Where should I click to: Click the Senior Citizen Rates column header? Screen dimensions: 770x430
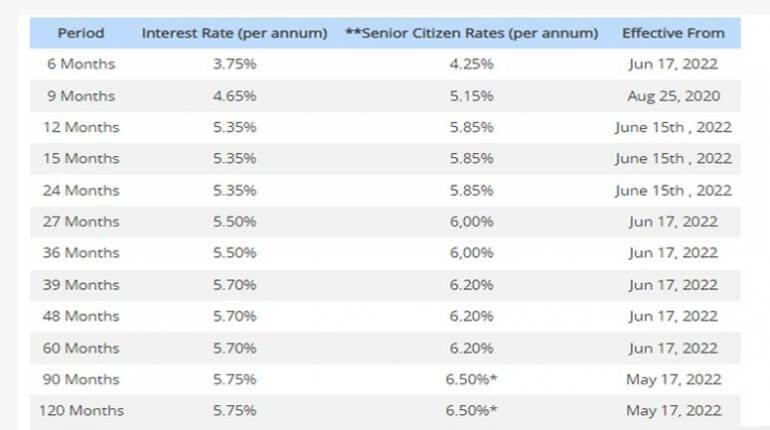tap(471, 33)
